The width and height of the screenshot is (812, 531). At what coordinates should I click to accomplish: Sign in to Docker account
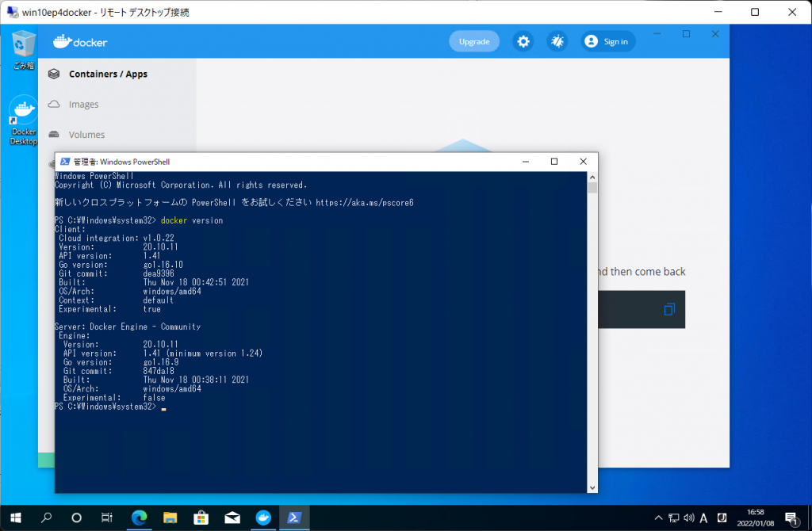607,41
